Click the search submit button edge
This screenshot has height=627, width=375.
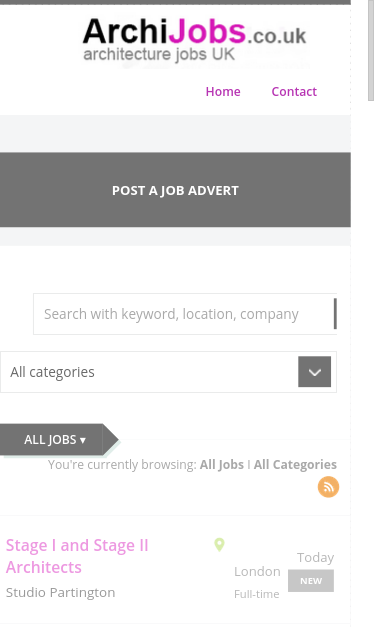(x=335, y=314)
